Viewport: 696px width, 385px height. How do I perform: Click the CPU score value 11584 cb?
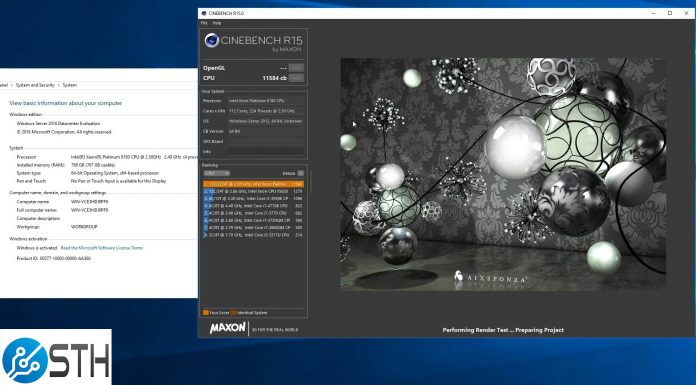[274, 78]
